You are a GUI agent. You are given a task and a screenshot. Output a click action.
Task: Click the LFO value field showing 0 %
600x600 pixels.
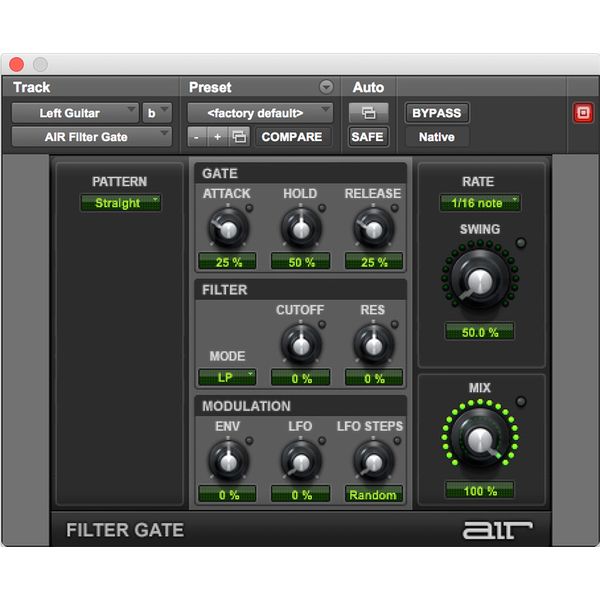301,494
